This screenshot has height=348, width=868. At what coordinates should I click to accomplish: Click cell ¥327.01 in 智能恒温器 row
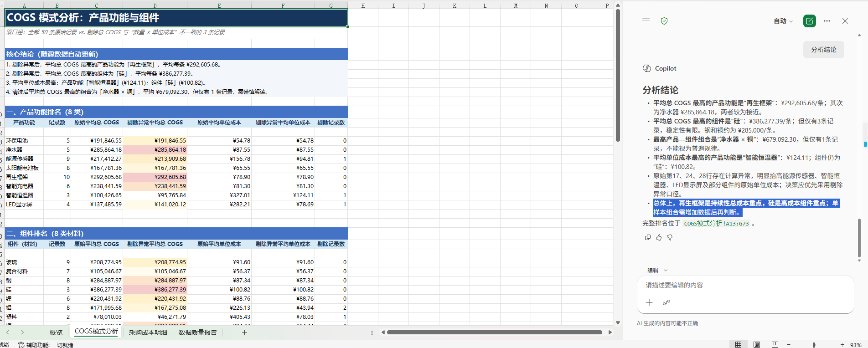click(219, 195)
